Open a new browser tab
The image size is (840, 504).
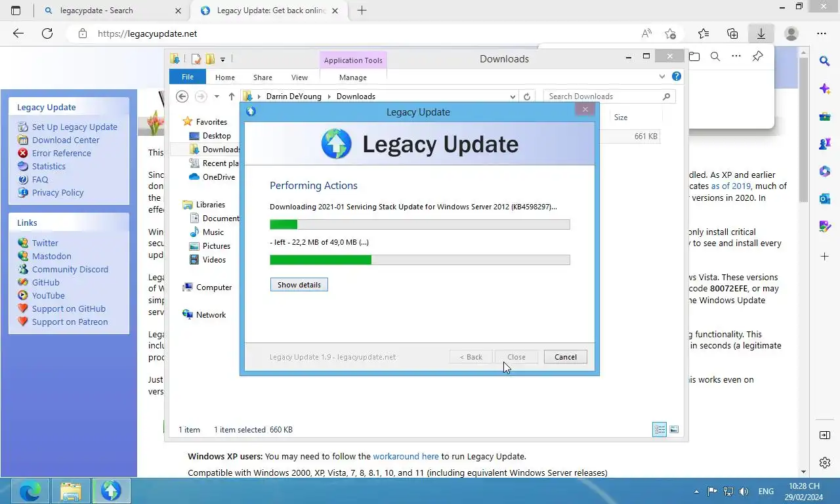pyautogui.click(x=362, y=10)
